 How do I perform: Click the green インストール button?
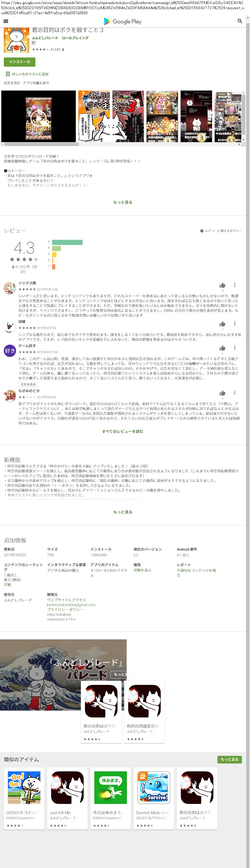(20, 62)
